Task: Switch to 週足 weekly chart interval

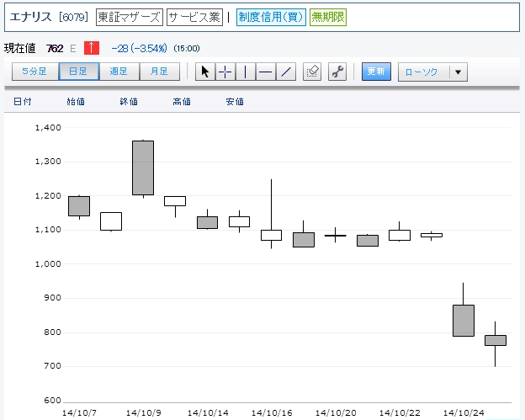Action: tap(119, 72)
